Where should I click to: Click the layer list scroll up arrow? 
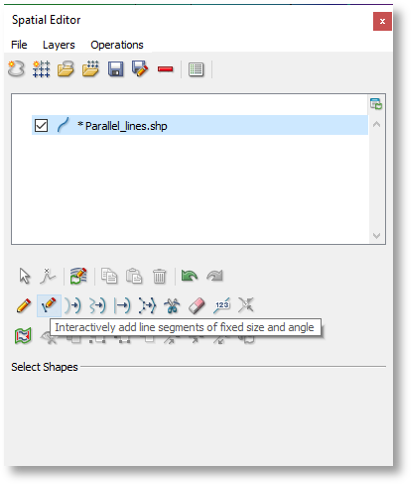[377, 124]
